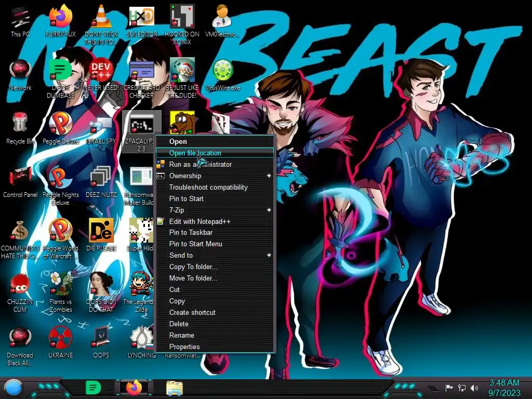Choose Open file location
Viewport: 532px width, 399px height.
coord(215,153)
